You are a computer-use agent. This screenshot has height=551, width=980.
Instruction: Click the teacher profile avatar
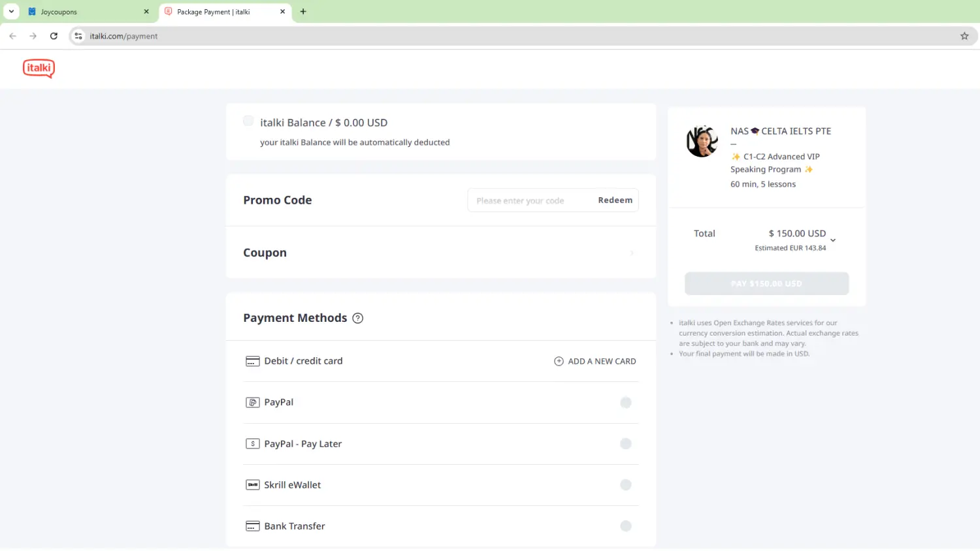(x=702, y=142)
